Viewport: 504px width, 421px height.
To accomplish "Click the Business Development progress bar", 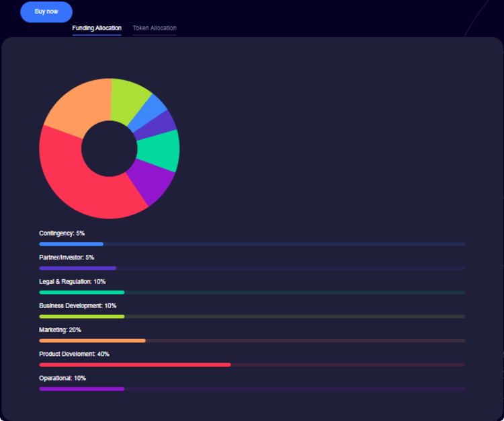I will click(x=252, y=317).
